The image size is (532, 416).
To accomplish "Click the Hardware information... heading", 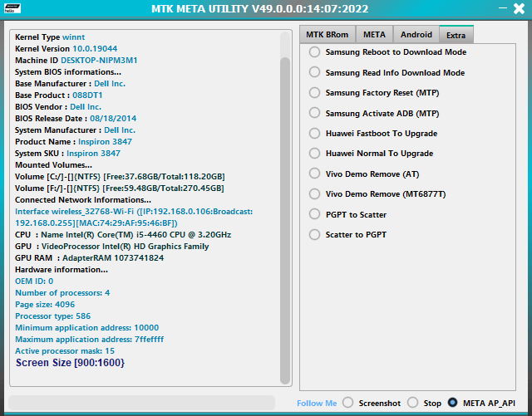I will tap(62, 270).
